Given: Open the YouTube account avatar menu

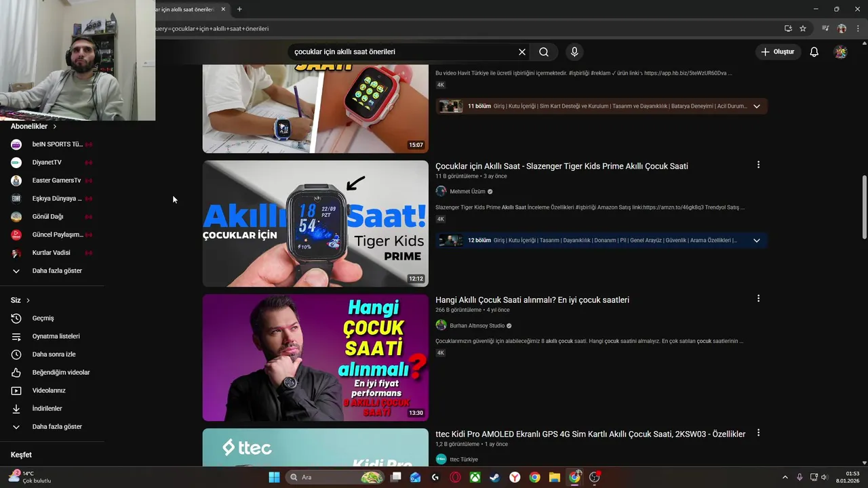Looking at the screenshot, I should (840, 52).
